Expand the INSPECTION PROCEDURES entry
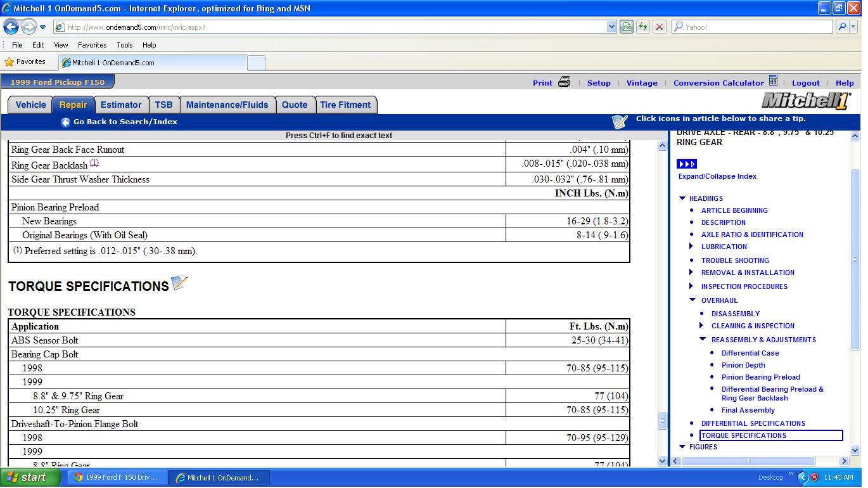Screen dimensions: 868x488 [x=691, y=286]
